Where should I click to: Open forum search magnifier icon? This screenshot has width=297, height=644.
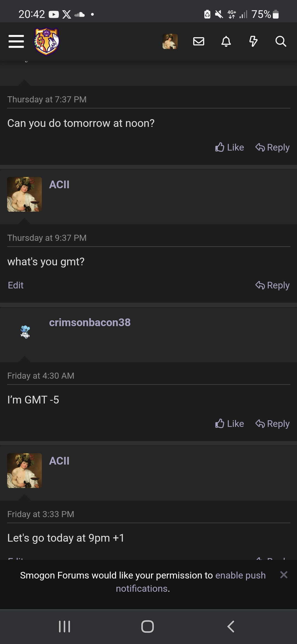[281, 41]
